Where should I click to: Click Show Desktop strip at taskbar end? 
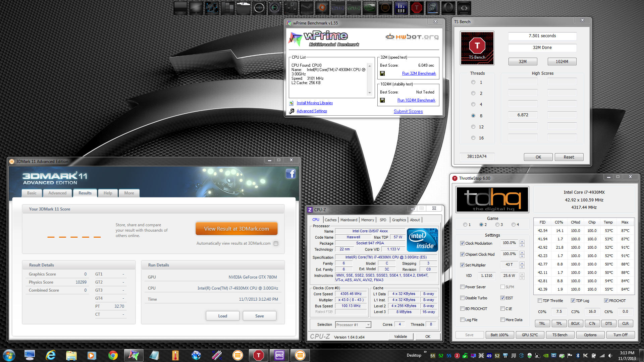point(641,355)
